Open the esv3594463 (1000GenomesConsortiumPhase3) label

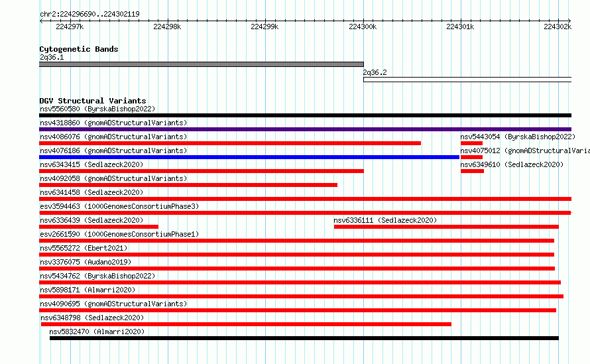click(119, 206)
